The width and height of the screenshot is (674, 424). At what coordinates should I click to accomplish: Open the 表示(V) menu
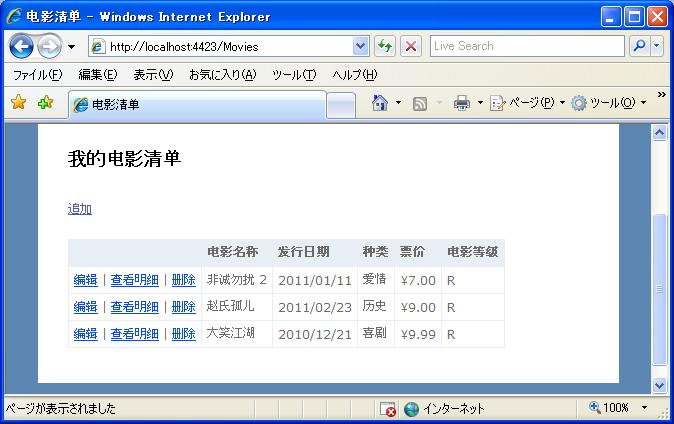(153, 75)
